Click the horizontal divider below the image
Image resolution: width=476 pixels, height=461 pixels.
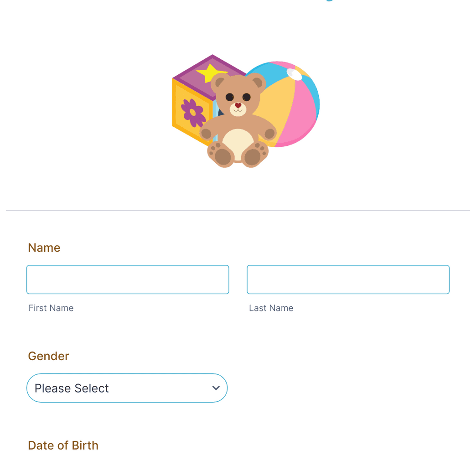(238, 210)
